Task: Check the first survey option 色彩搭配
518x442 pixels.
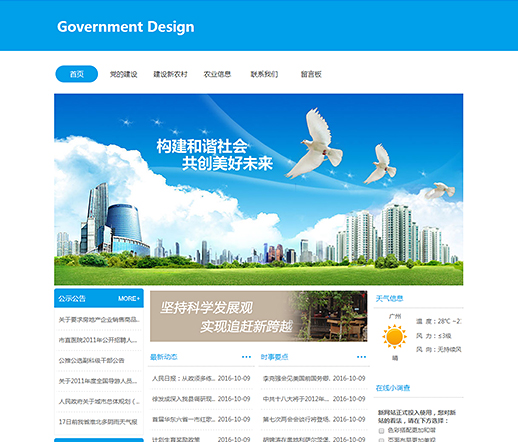Action: 381,431
